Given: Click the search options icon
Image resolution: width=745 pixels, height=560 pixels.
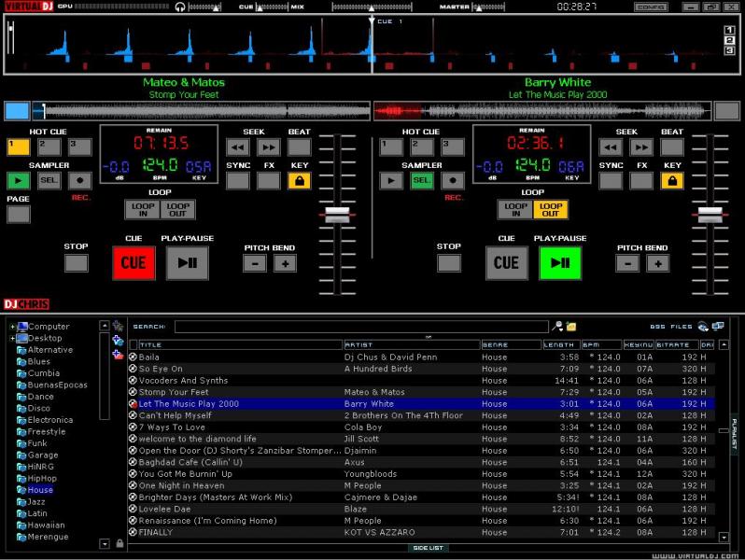Looking at the screenshot, I should click(556, 327).
